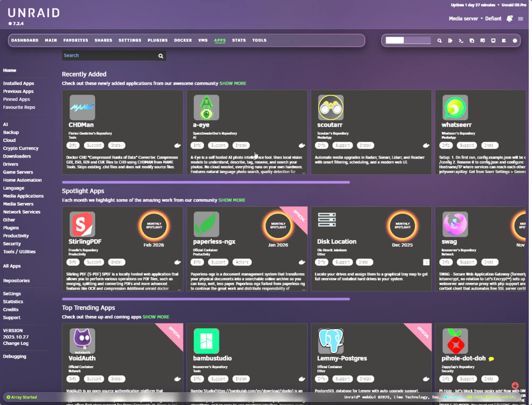
Task: Click the apps Search input field
Action: (x=109, y=56)
